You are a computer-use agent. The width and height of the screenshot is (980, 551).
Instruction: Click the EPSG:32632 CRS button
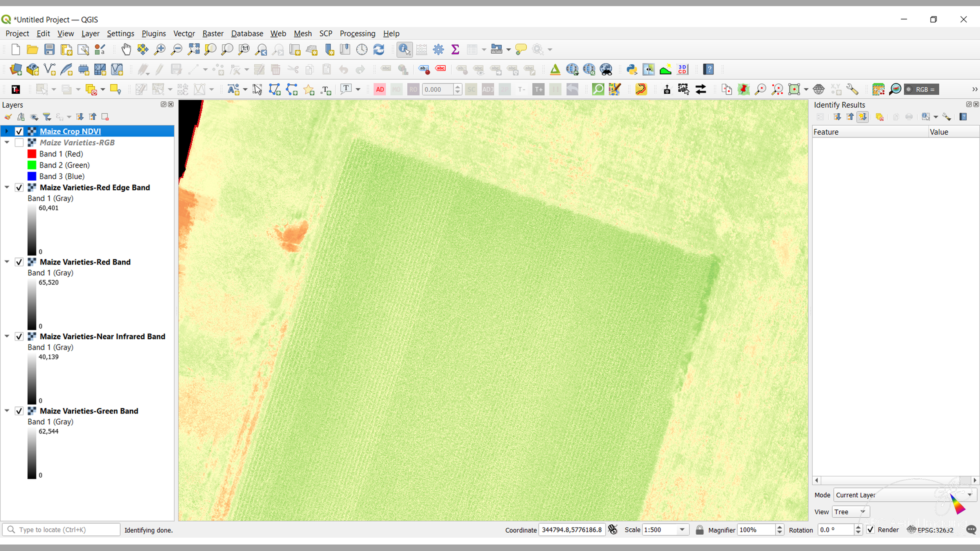pos(930,530)
